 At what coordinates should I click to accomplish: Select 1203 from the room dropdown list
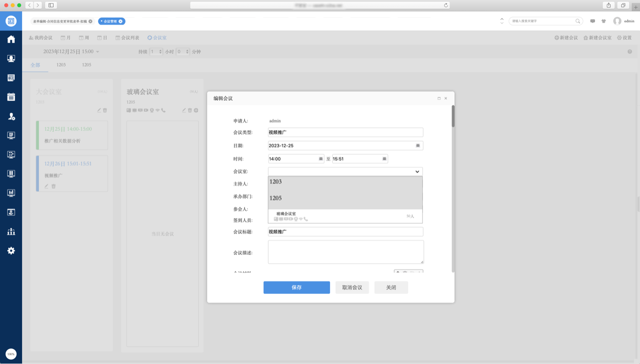point(276,182)
